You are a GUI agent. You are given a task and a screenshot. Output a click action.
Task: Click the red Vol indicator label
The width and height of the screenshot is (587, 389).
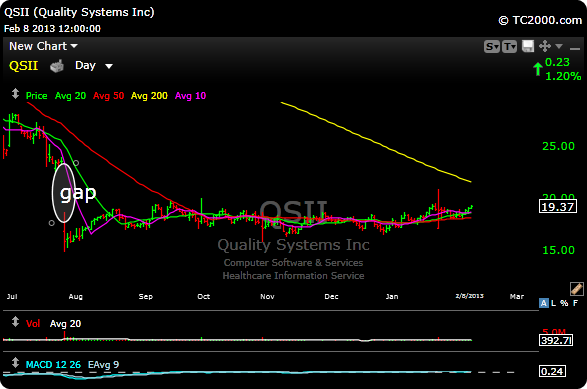33,323
